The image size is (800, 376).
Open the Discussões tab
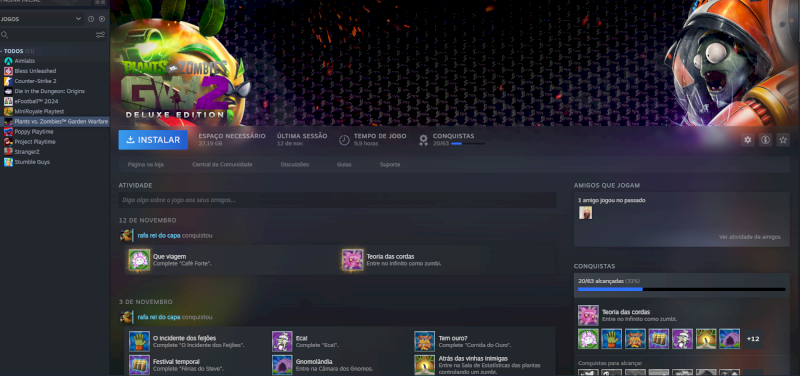pos(294,164)
